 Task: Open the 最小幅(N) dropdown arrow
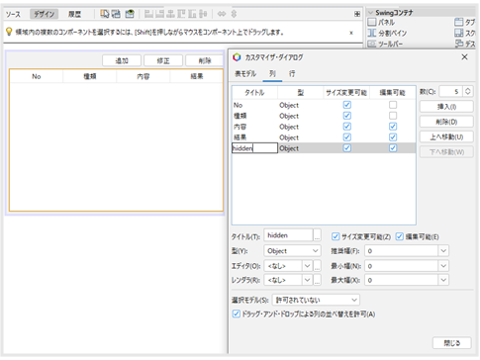click(443, 266)
